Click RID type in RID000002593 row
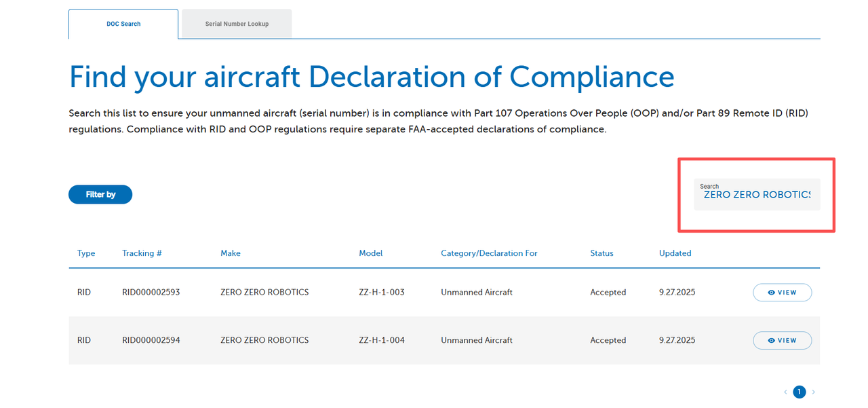This screenshot has height=408, width=868. (84, 293)
